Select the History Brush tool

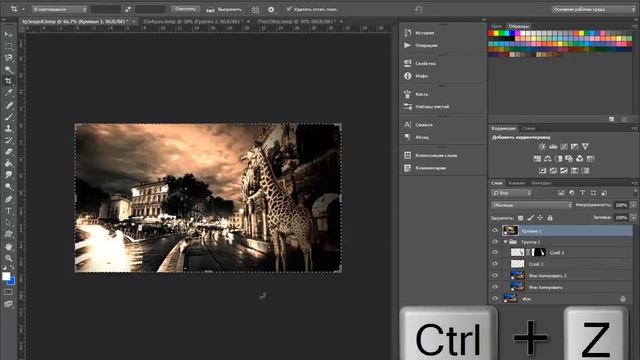point(9,140)
